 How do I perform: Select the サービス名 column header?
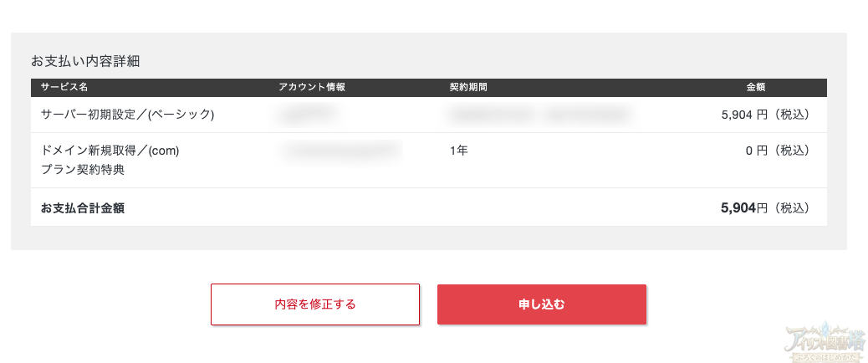64,87
